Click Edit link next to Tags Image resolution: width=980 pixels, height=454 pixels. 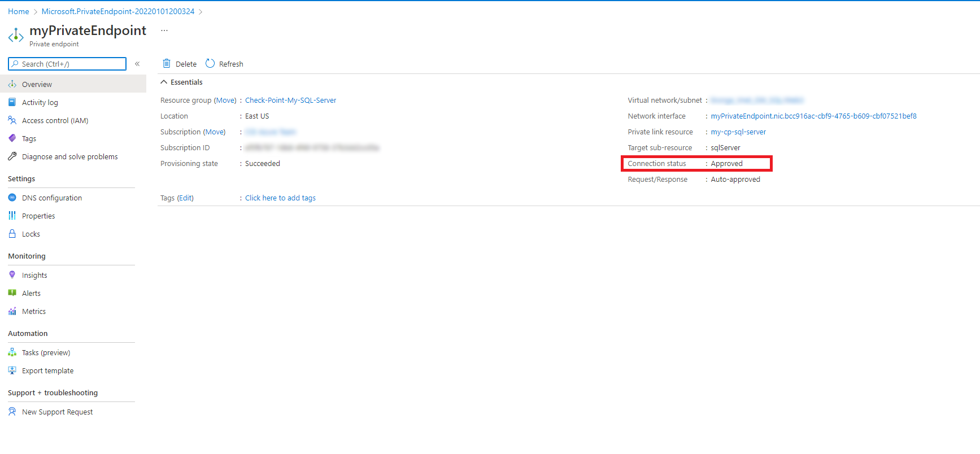point(185,198)
